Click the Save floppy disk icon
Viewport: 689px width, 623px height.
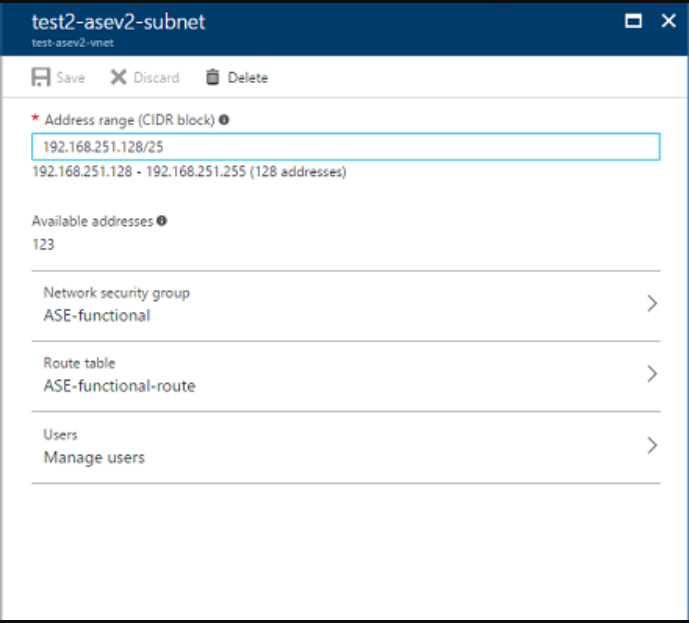pos(41,77)
